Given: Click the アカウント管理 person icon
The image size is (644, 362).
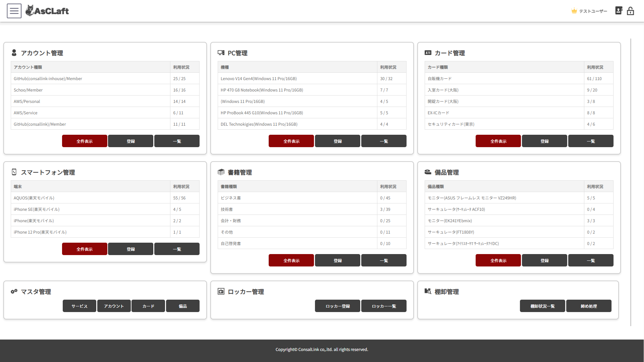Looking at the screenshot, I should [14, 53].
